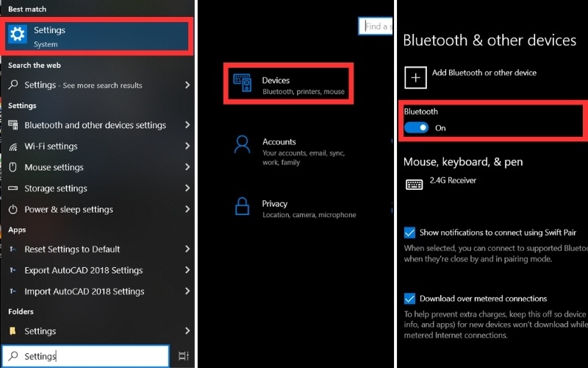Click Add Bluetooth or other device
588x368 pixels.
(470, 78)
